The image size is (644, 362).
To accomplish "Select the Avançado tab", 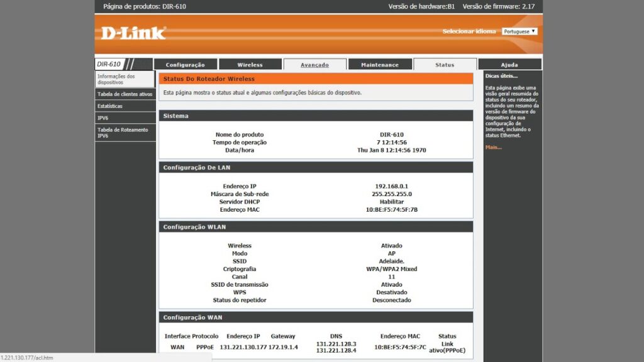I will [314, 65].
